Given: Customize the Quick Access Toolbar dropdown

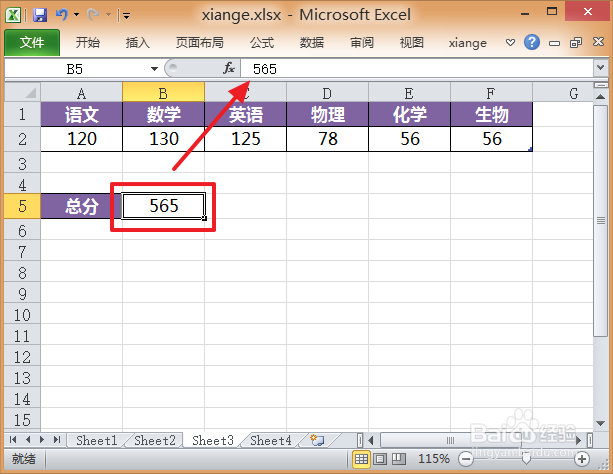Looking at the screenshot, I should pos(126,16).
